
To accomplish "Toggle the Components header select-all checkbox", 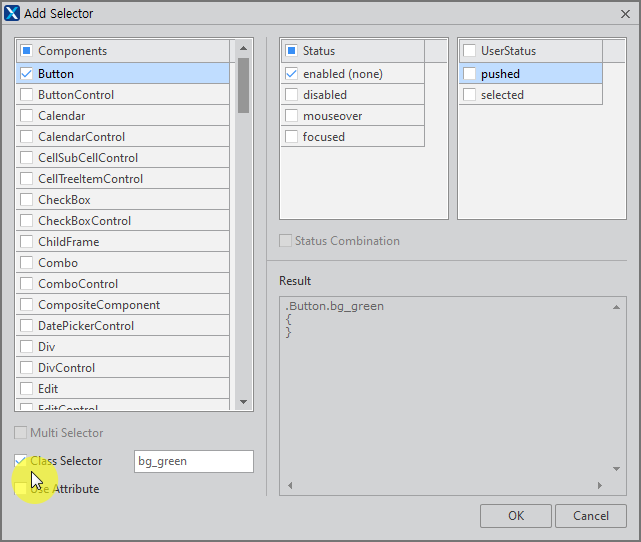I will pyautogui.click(x=26, y=51).
